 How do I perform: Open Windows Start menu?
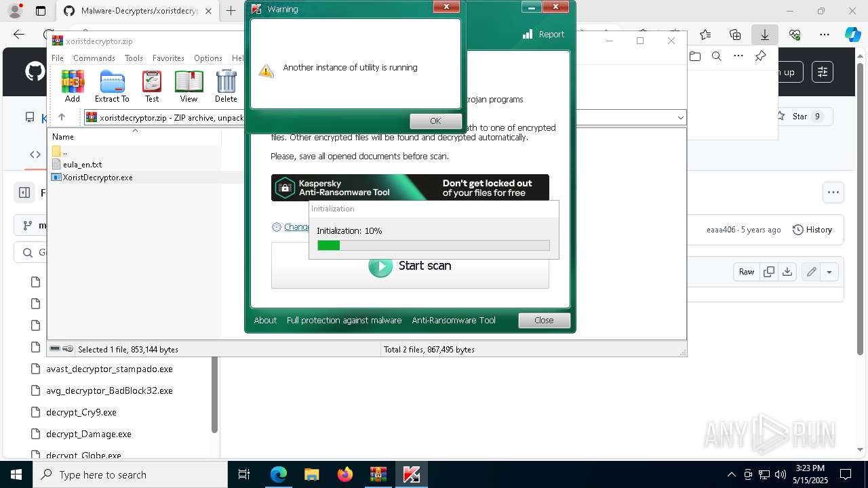pos(16,474)
